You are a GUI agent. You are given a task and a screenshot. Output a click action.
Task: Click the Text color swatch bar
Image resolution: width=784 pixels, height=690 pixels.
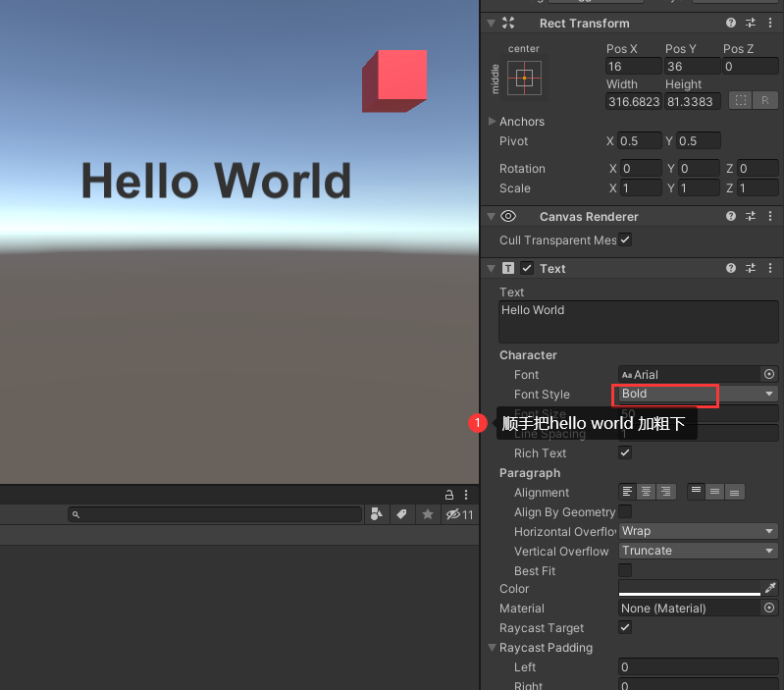pyautogui.click(x=690, y=588)
